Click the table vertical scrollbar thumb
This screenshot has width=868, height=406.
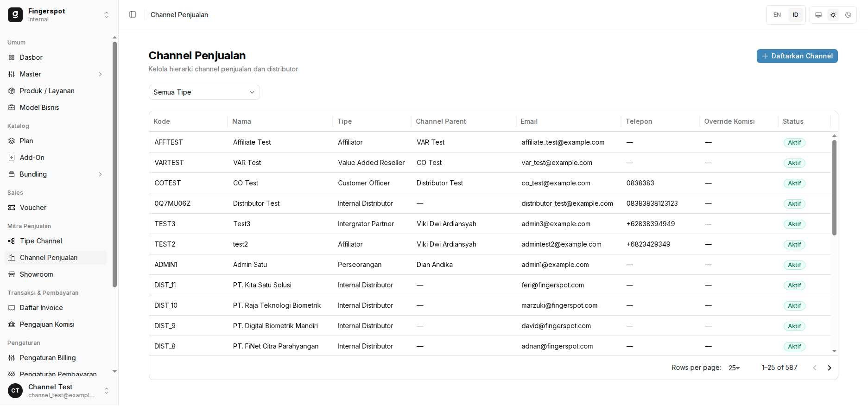coord(834,188)
